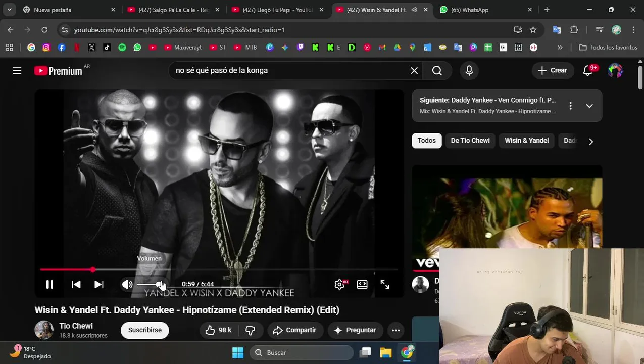Show hidden bookmarks with the chevron
Screen dimensions: 644x364
(560, 48)
